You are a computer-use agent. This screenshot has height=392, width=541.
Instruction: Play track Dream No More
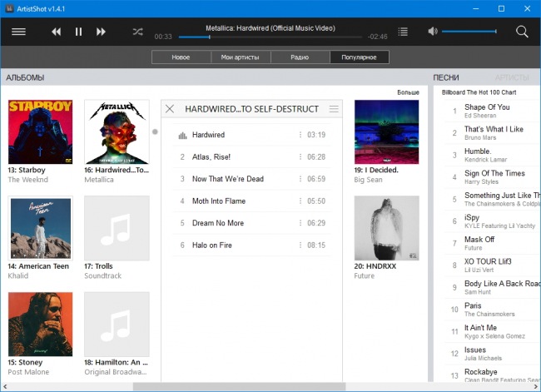click(x=252, y=223)
